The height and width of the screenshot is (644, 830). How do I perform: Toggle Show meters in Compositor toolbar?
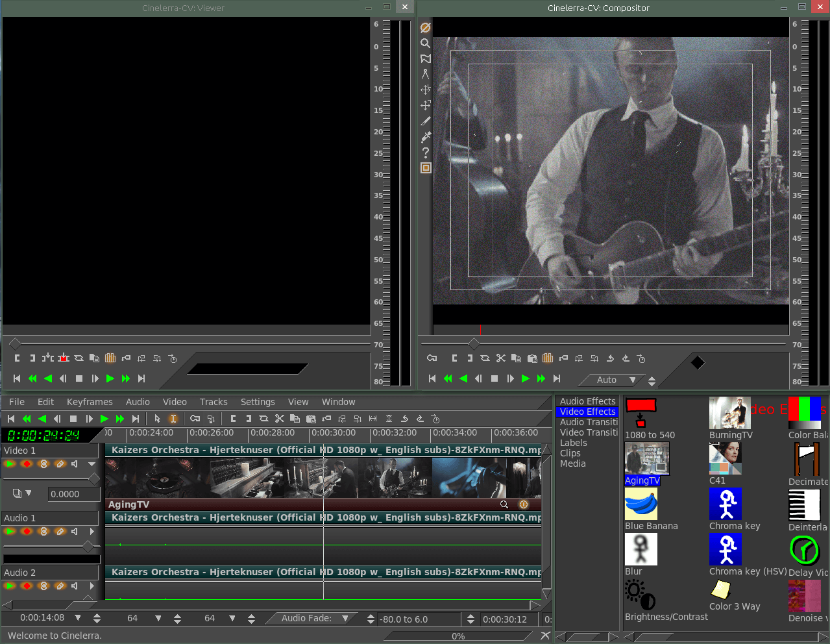(x=548, y=358)
